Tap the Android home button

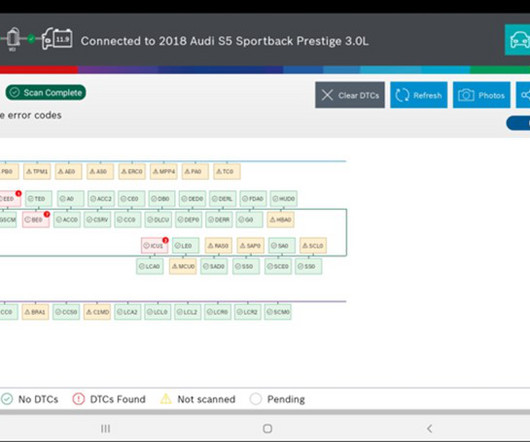click(267, 429)
